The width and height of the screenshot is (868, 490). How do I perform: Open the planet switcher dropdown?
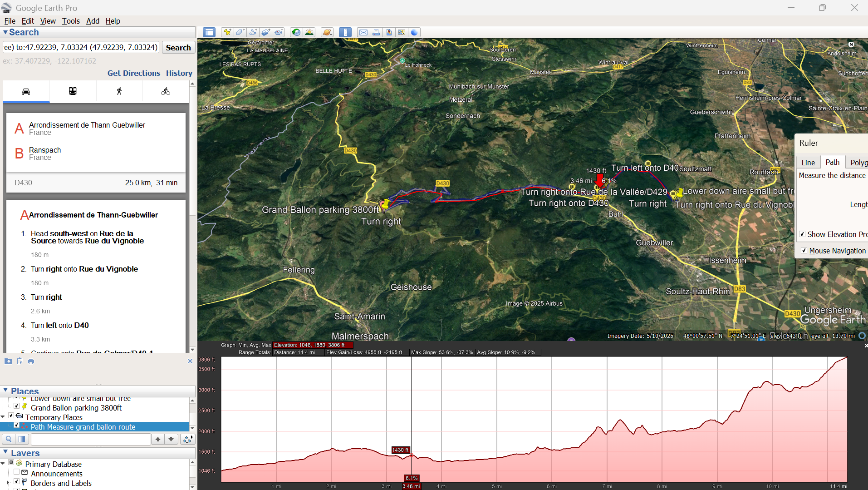click(327, 32)
